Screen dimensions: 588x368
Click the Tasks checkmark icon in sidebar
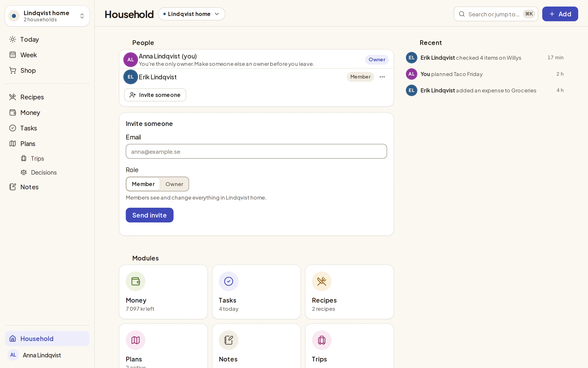[13, 128]
